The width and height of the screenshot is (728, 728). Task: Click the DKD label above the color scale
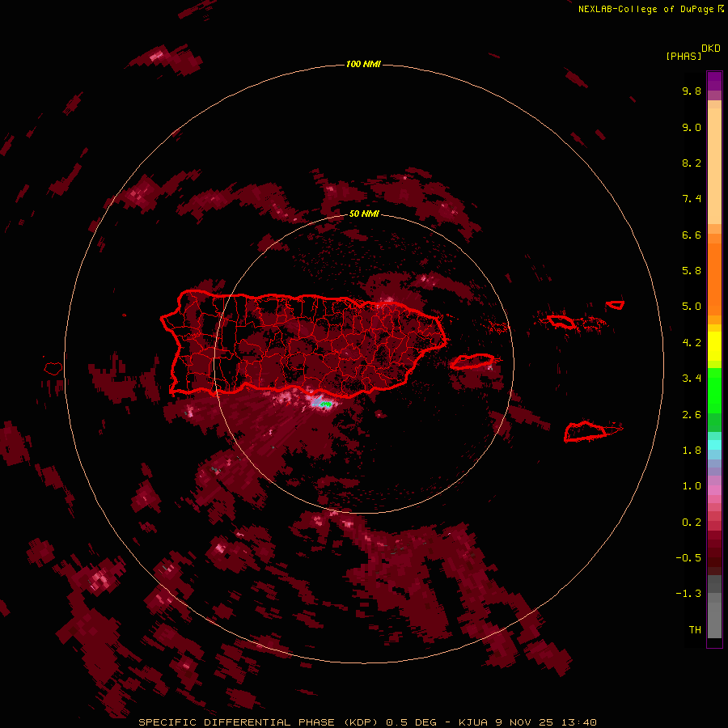click(711, 49)
